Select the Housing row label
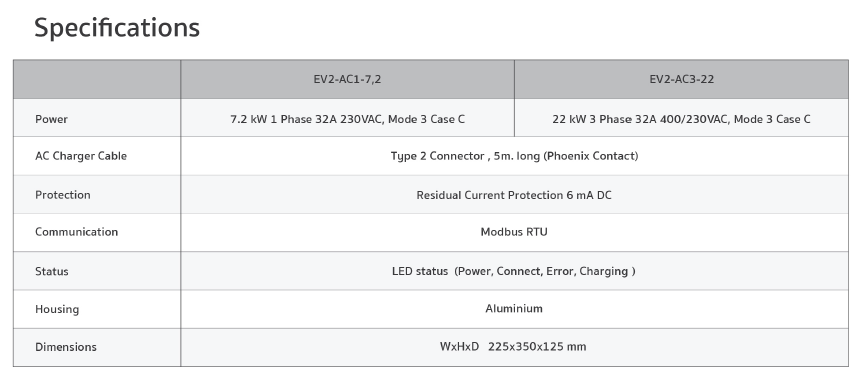The image size is (863, 380). click(x=57, y=309)
